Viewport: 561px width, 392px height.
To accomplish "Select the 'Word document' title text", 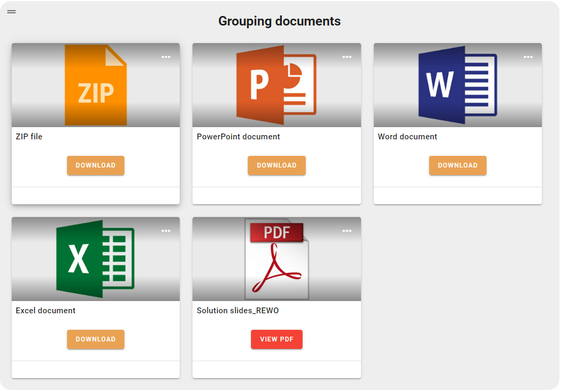I will tap(407, 137).
